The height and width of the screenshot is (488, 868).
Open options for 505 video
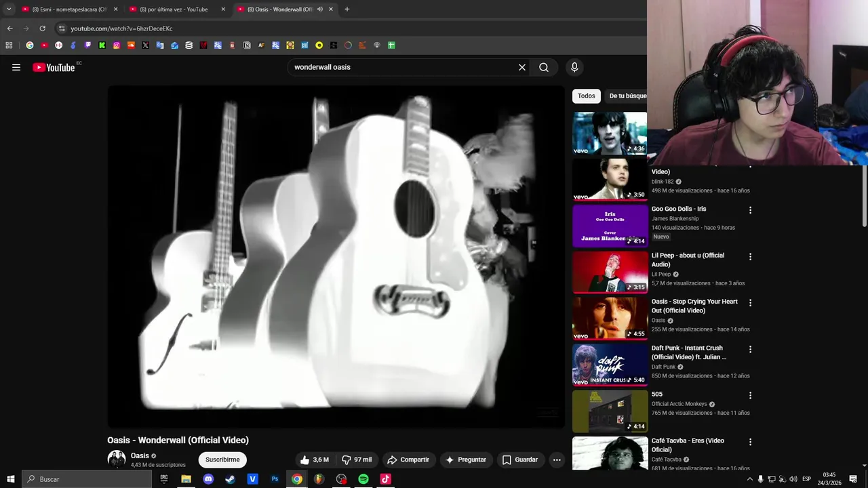pos(750,395)
